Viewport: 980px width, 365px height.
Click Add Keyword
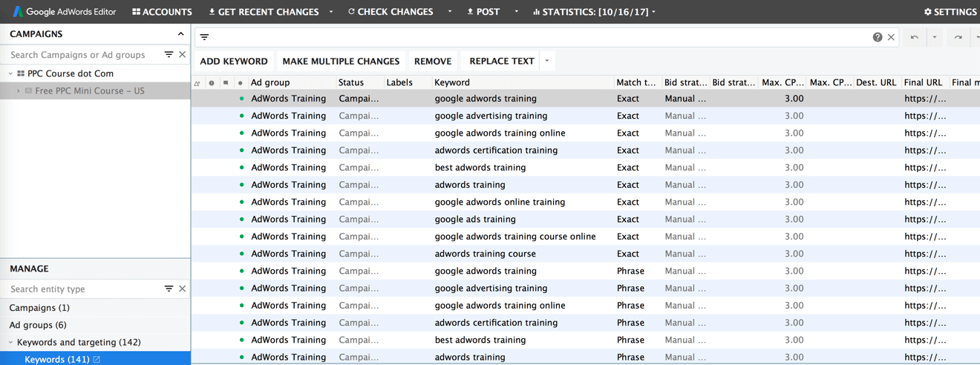click(234, 61)
